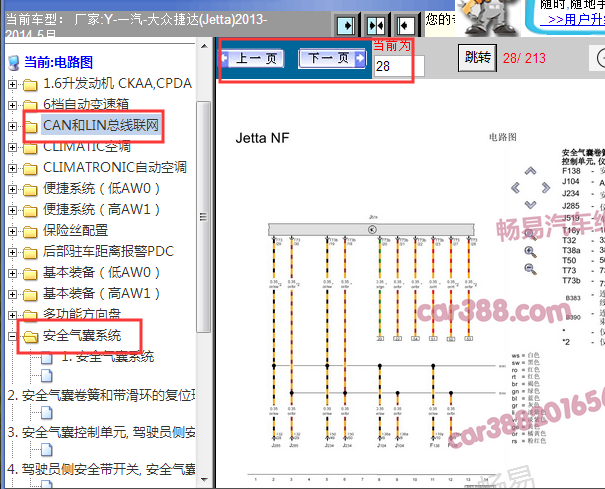Collapse the 安全气囊系统 node
The image size is (605, 489).
[x=12, y=337]
